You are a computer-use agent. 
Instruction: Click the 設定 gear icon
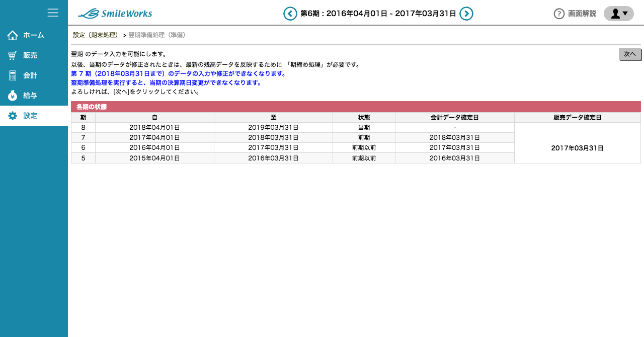coord(13,116)
